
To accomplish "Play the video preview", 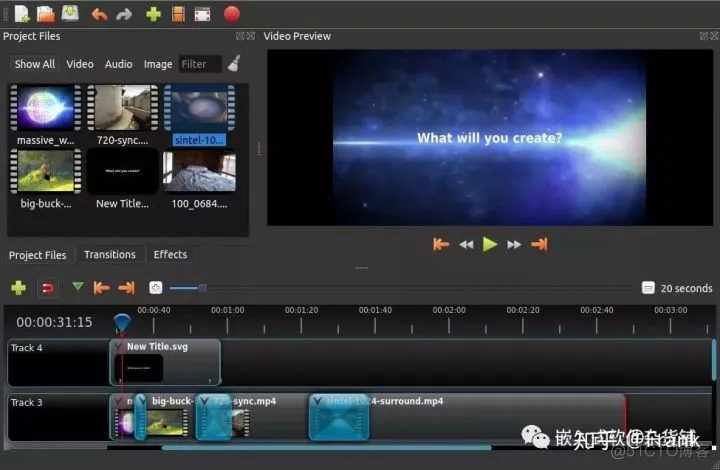I will [x=489, y=244].
